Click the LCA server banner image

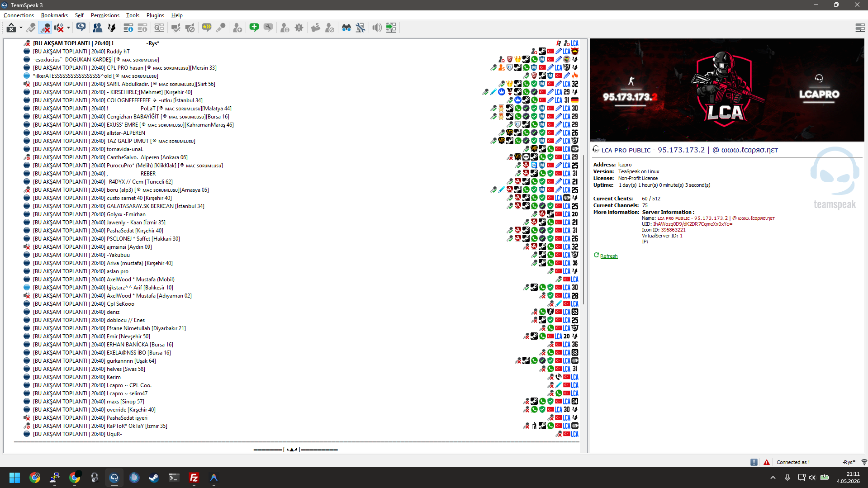coord(726,90)
